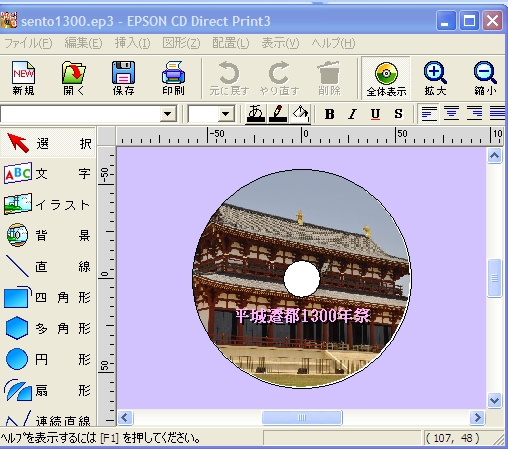Viewport: 508px width, 449px height.
Task: Open the ファイル(F) menu
Action: [28, 43]
